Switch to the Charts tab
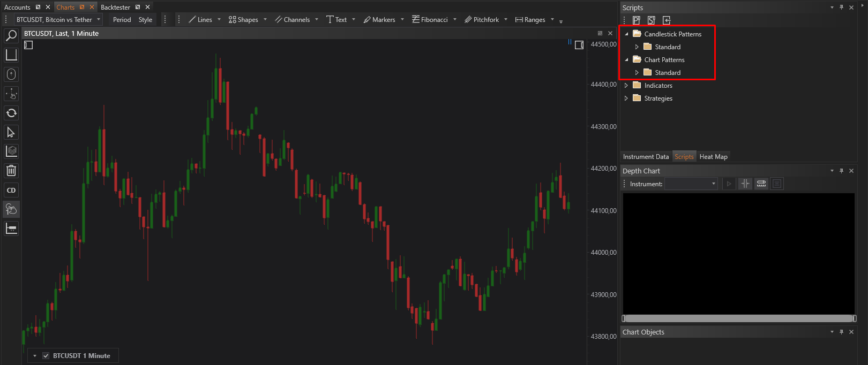The height and width of the screenshot is (365, 868). (65, 7)
